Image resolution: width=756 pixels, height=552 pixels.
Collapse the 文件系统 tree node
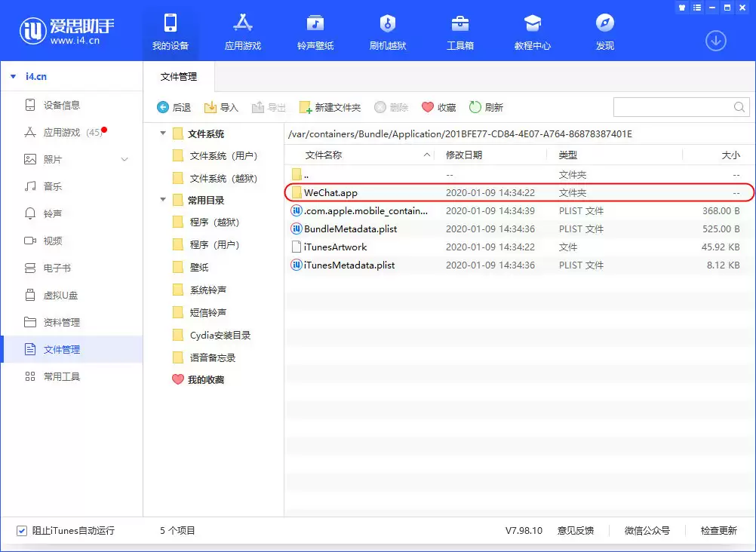(163, 133)
